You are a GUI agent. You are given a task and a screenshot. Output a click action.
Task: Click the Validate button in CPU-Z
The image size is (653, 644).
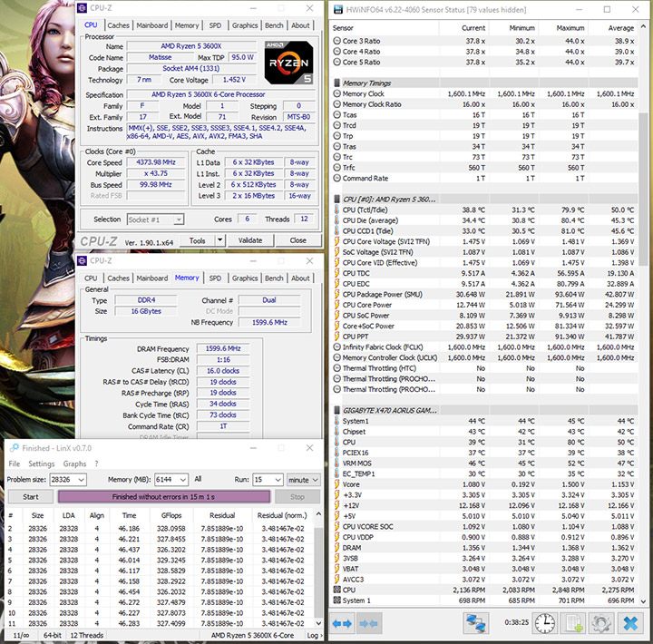coord(249,241)
